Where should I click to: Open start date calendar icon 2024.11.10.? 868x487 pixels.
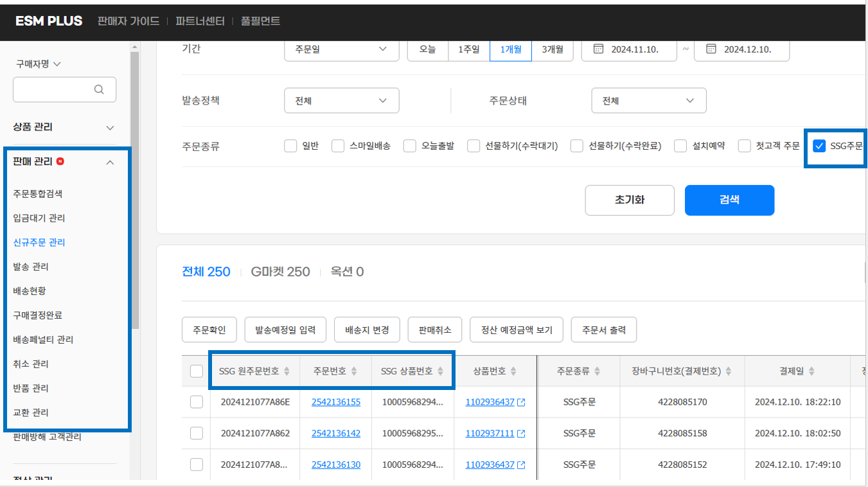598,49
